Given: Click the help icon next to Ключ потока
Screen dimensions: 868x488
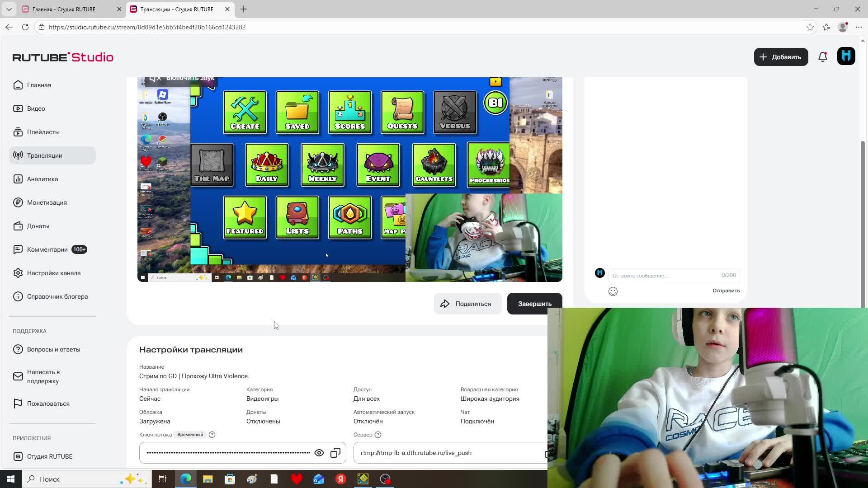Looking at the screenshot, I should [x=212, y=435].
